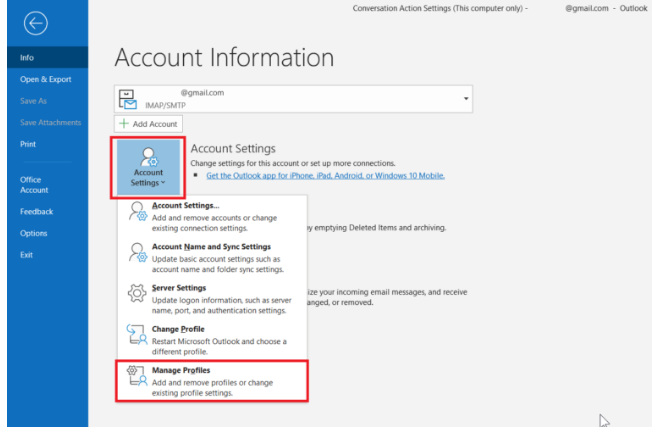Screen dimensions: 652x432
Task: Click the Account Settings section heading text
Action: tap(233, 148)
